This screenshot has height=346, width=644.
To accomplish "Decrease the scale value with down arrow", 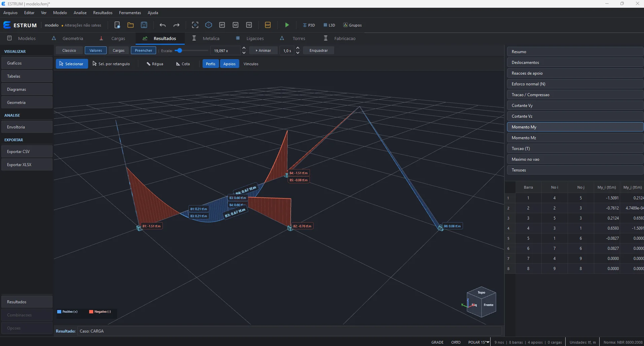I will coord(244,53).
